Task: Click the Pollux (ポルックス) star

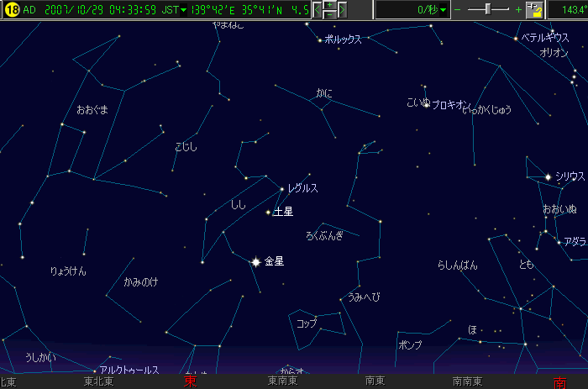Action: [320, 40]
